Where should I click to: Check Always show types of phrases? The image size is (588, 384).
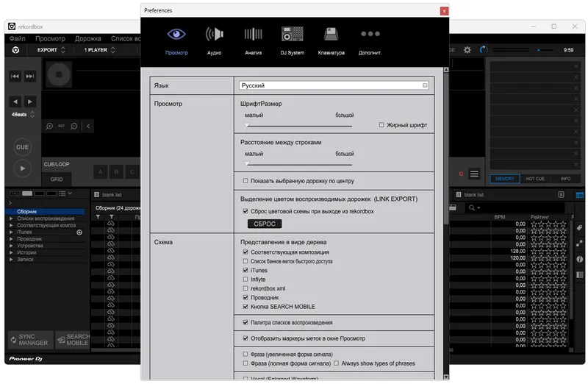coord(336,363)
